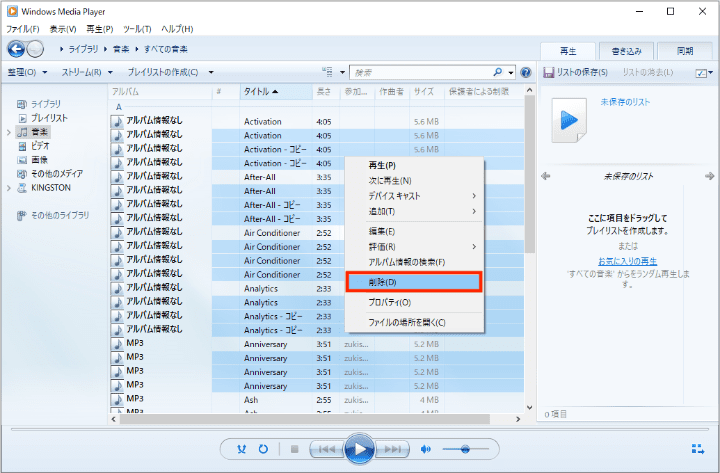
Task: Sort by the タイトル column header
Action: tap(276, 92)
